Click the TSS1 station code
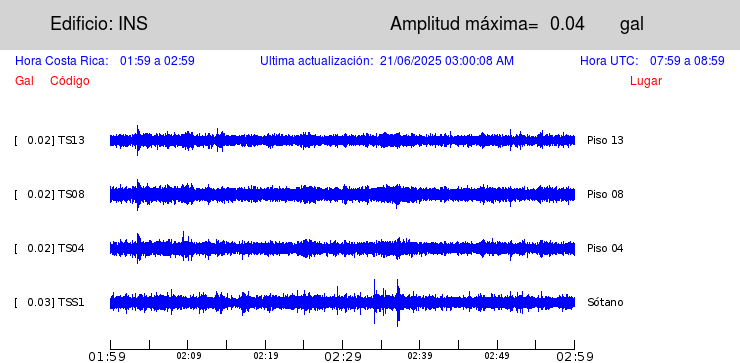740x363 pixels. [x=71, y=302]
